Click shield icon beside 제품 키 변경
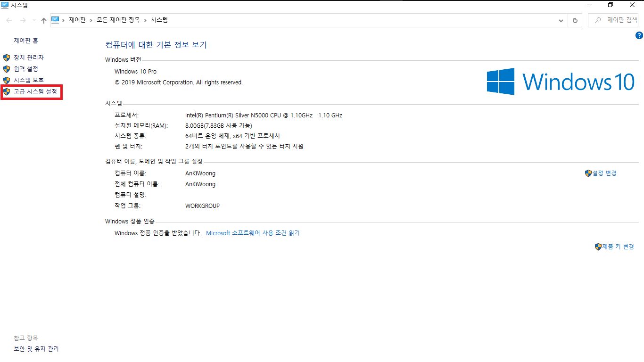This screenshot has width=644, height=362. tap(598, 247)
